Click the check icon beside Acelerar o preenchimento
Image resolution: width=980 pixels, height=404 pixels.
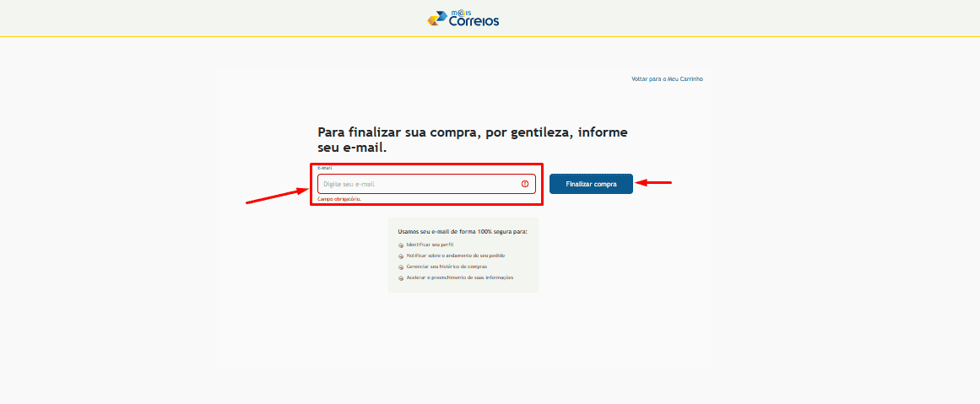[x=401, y=277]
